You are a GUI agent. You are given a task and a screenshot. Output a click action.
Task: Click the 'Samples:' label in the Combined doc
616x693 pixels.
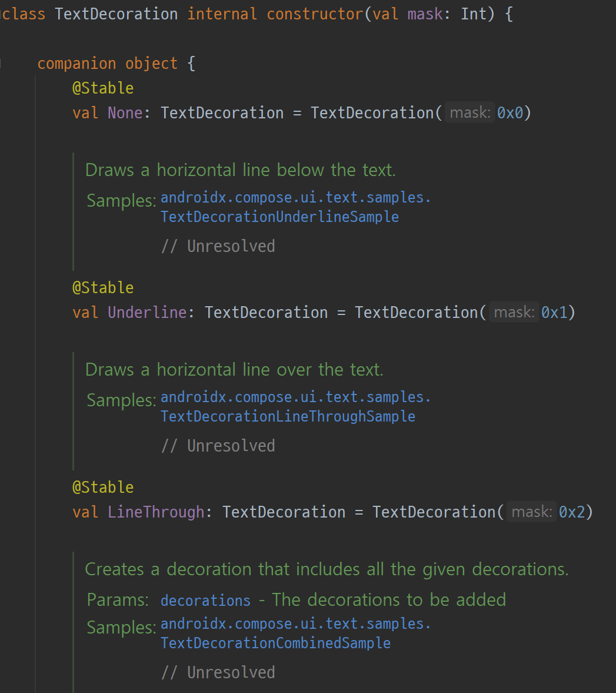tap(121, 628)
